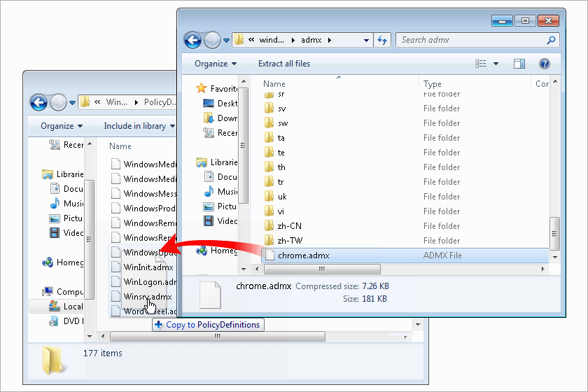Open Recent Places in admx window sidebar
Viewport: 588px width, 392px height.
[x=220, y=133]
